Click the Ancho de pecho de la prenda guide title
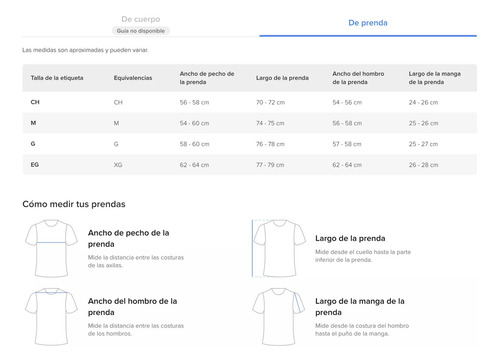The image size is (500, 362). coord(128,238)
